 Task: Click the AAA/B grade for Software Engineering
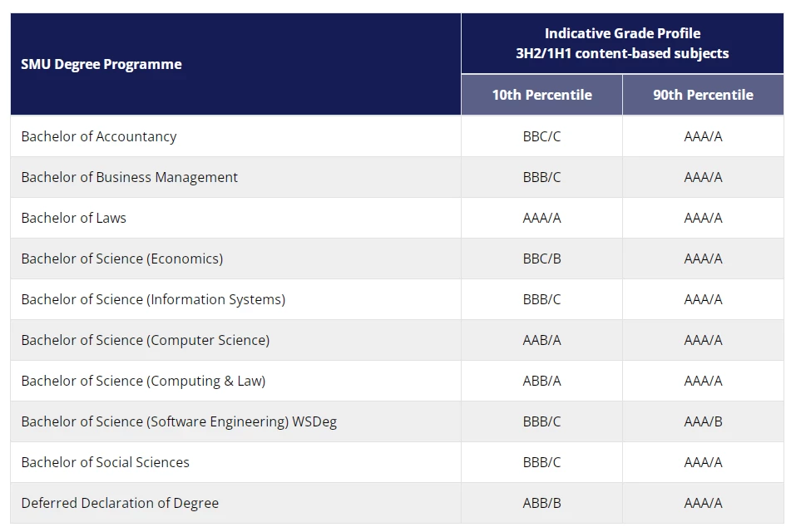click(x=703, y=421)
